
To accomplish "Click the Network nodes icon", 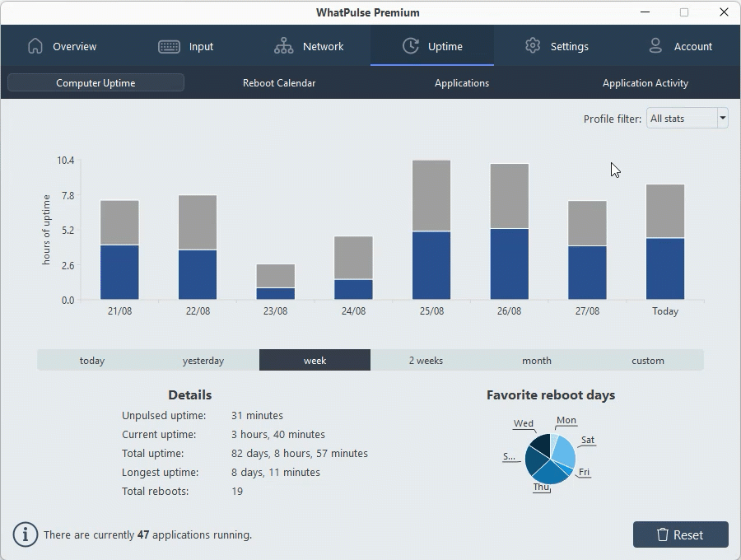I will point(284,46).
